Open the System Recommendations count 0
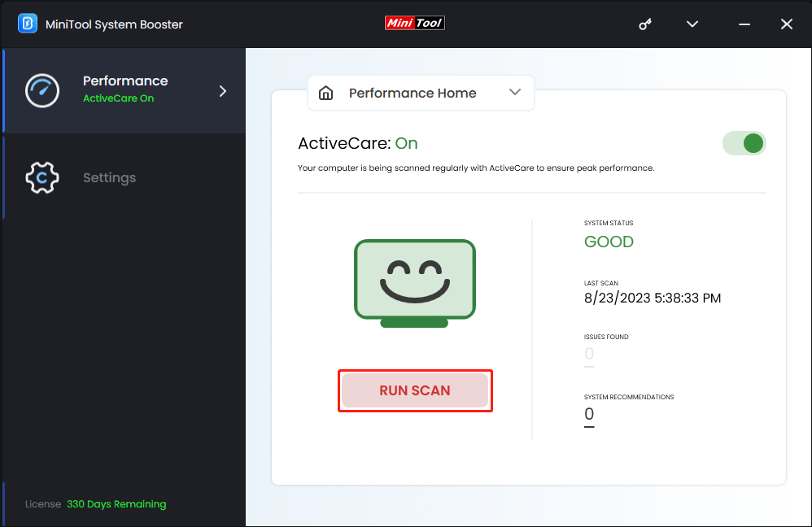Viewport: 812px width, 527px height. (589, 414)
